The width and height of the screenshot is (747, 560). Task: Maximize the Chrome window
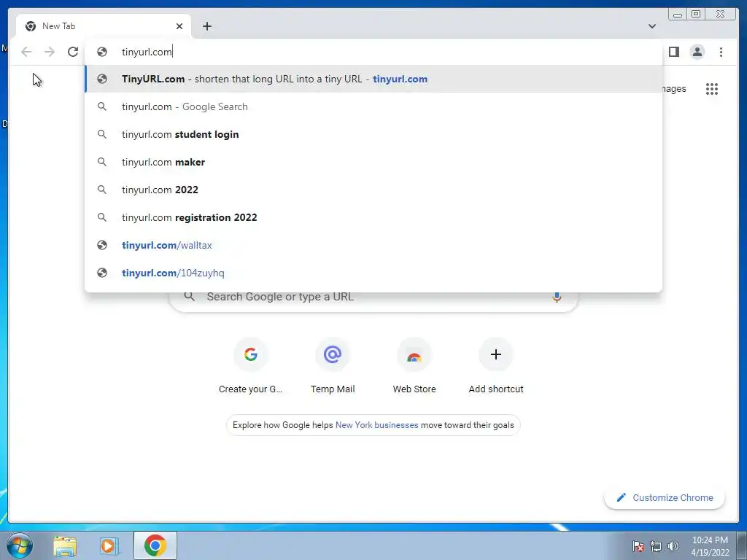coord(696,15)
